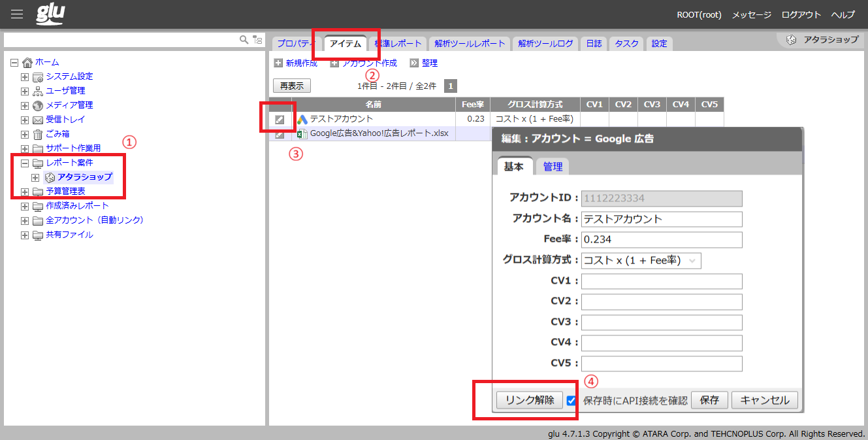Open the 日誌 tab
Viewport: 868px width, 440px height.
pos(594,44)
